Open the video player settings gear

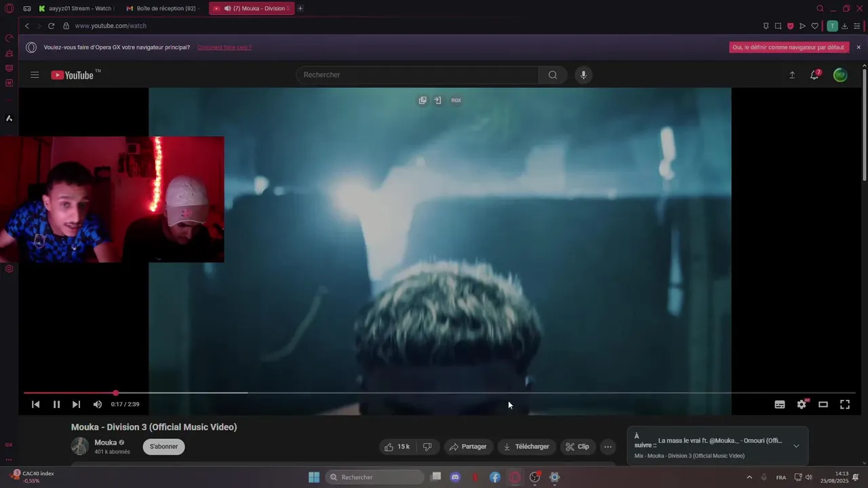tap(802, 405)
